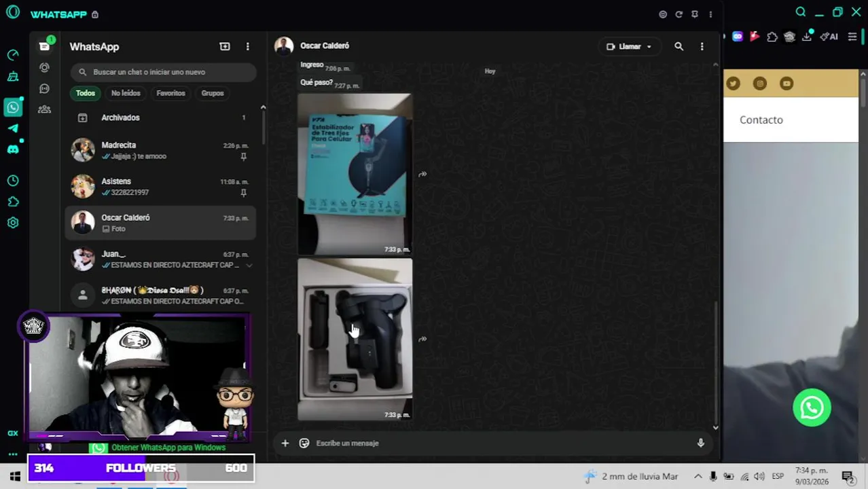
Task: Reload the WhatsApp sidebar panel
Action: pyautogui.click(x=679, y=14)
